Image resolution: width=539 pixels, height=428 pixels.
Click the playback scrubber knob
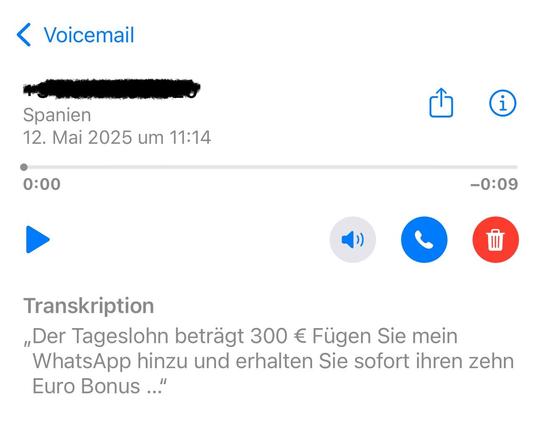24,167
